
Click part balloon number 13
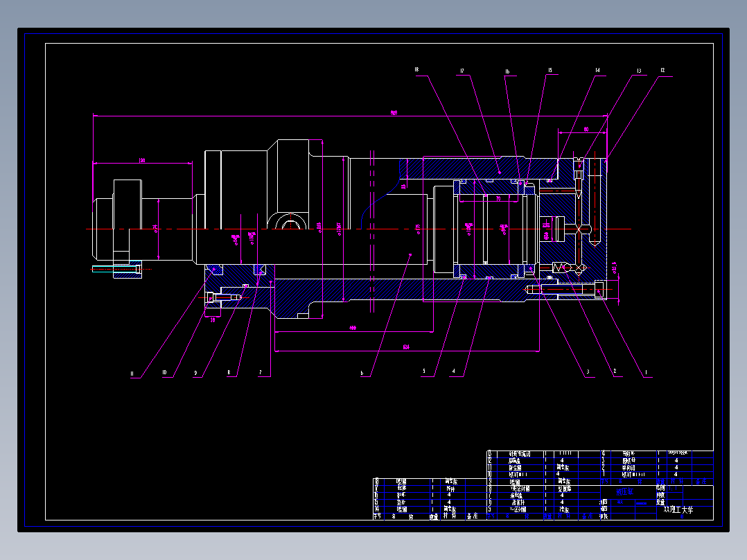coord(639,71)
